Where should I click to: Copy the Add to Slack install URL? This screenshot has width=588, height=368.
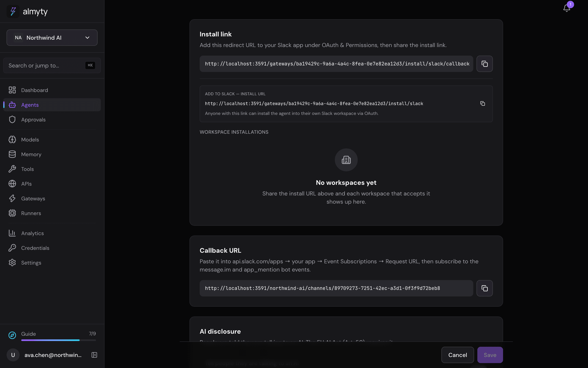(x=483, y=103)
